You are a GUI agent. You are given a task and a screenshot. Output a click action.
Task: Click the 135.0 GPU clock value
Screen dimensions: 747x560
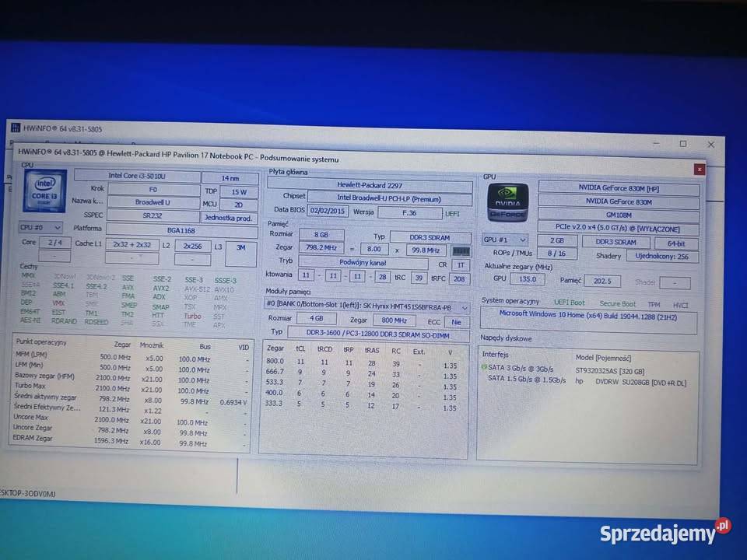pos(527,279)
